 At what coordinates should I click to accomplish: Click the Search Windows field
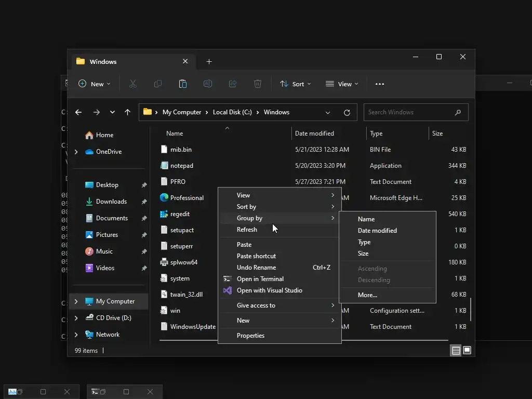pyautogui.click(x=416, y=112)
